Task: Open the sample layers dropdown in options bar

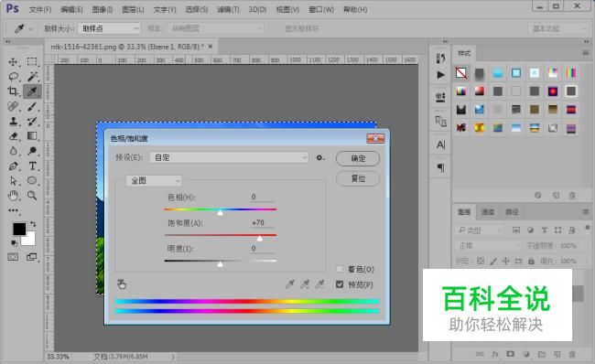Action: coord(215,28)
